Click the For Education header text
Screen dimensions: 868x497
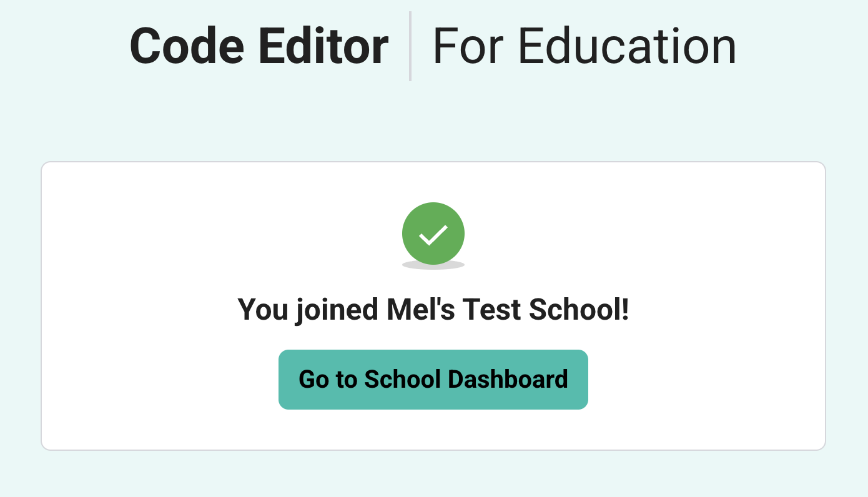pyautogui.click(x=584, y=47)
